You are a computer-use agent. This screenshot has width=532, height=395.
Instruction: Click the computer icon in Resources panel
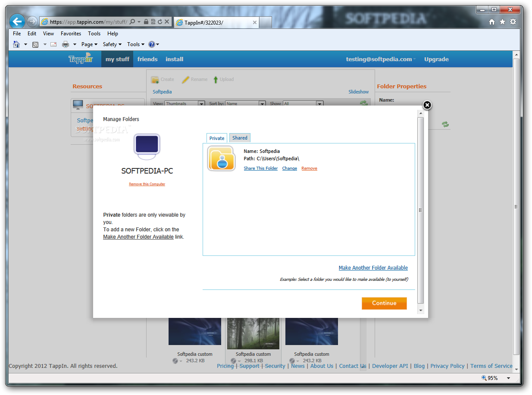(78, 105)
